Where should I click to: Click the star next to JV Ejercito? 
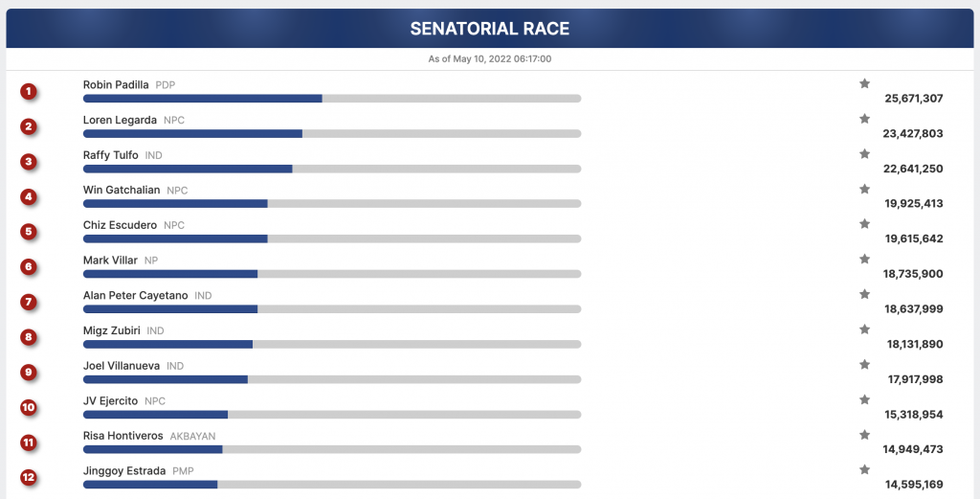[x=864, y=399]
